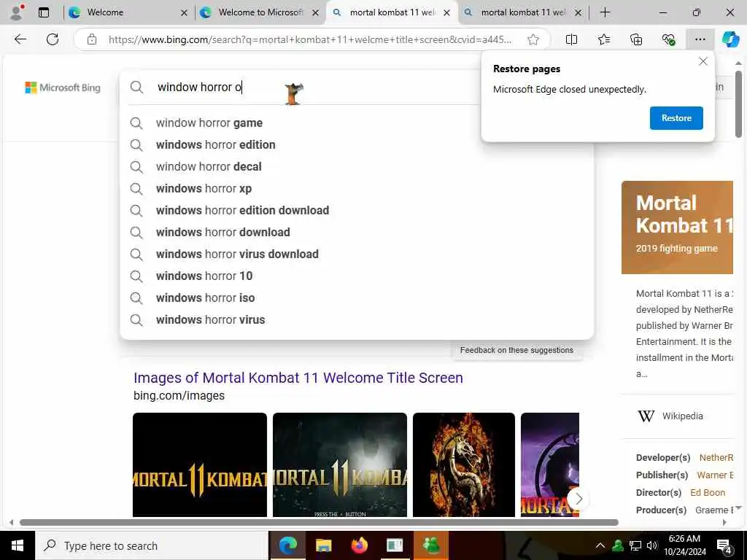The width and height of the screenshot is (747, 560).
Task: Open the Copilot sidebar icon
Action: (x=730, y=39)
